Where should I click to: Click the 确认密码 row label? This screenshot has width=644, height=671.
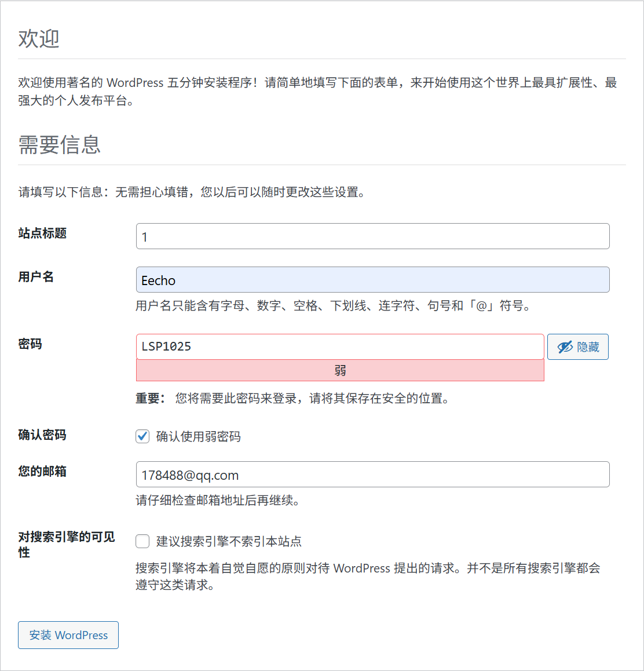[x=42, y=435]
